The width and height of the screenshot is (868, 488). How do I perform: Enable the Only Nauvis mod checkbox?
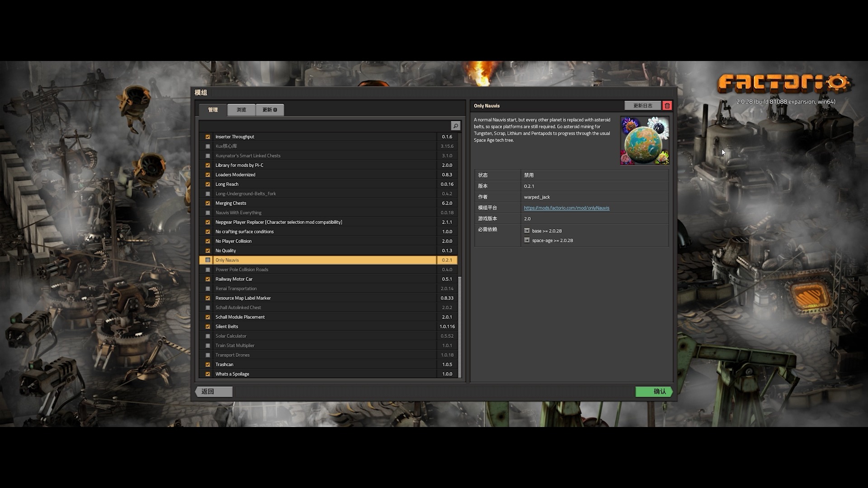(x=208, y=260)
